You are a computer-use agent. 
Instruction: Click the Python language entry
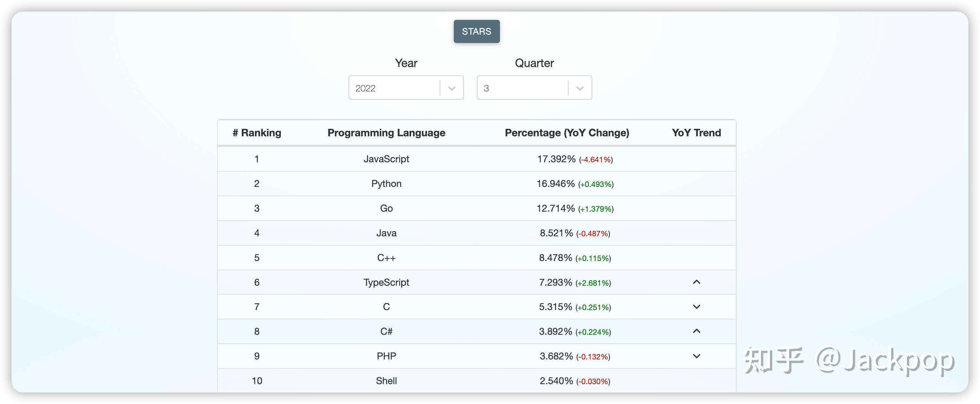386,183
